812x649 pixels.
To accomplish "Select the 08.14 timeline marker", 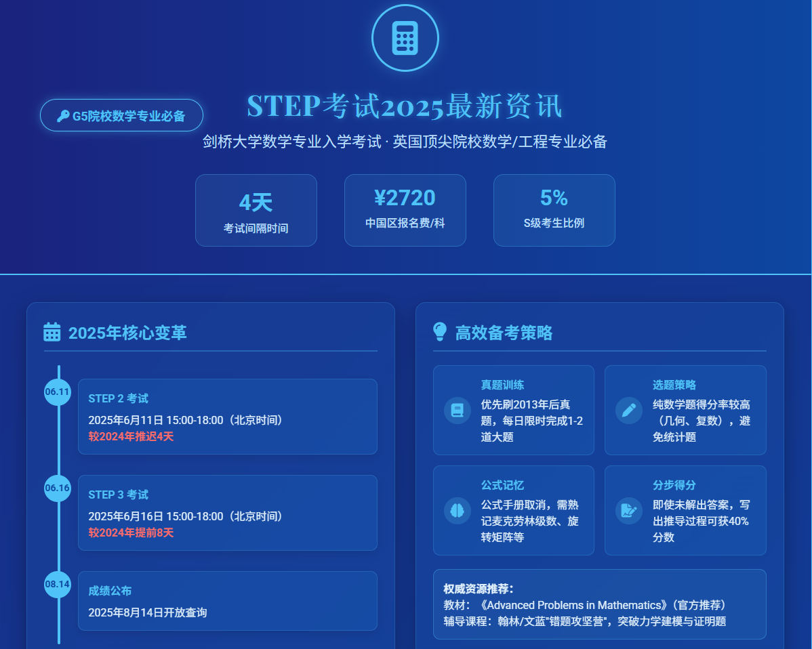I will pyautogui.click(x=58, y=585).
